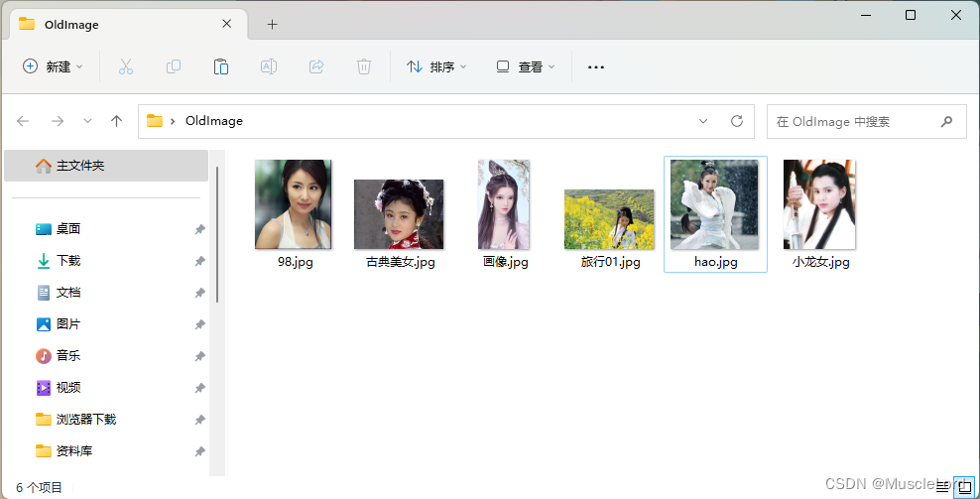980x499 pixels.
Task: Unpin 资料库 using its pin icon
Action: (199, 450)
